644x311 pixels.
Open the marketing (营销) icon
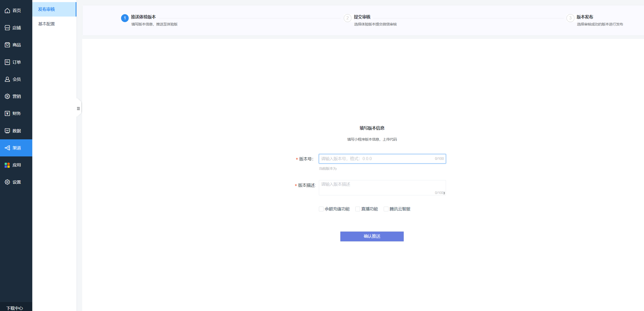click(7, 96)
